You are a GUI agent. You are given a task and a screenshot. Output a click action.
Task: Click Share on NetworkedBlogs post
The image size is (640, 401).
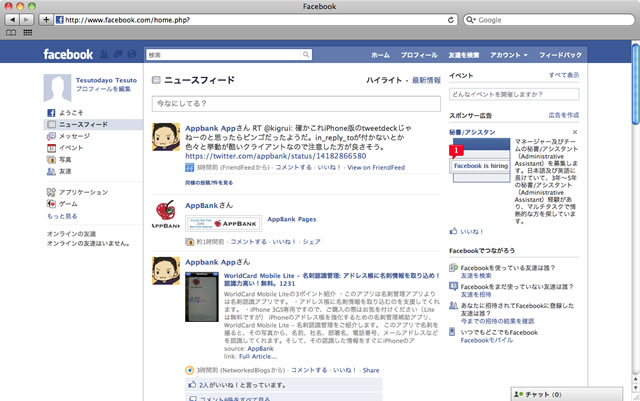point(371,370)
